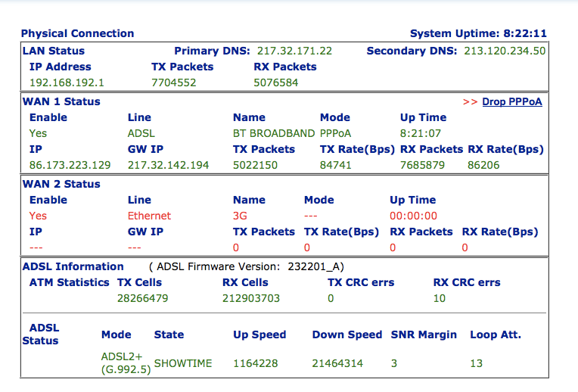Viewport: 578px width, 392px height.
Task: Click the WAN 1 Status heading
Action: (61, 101)
